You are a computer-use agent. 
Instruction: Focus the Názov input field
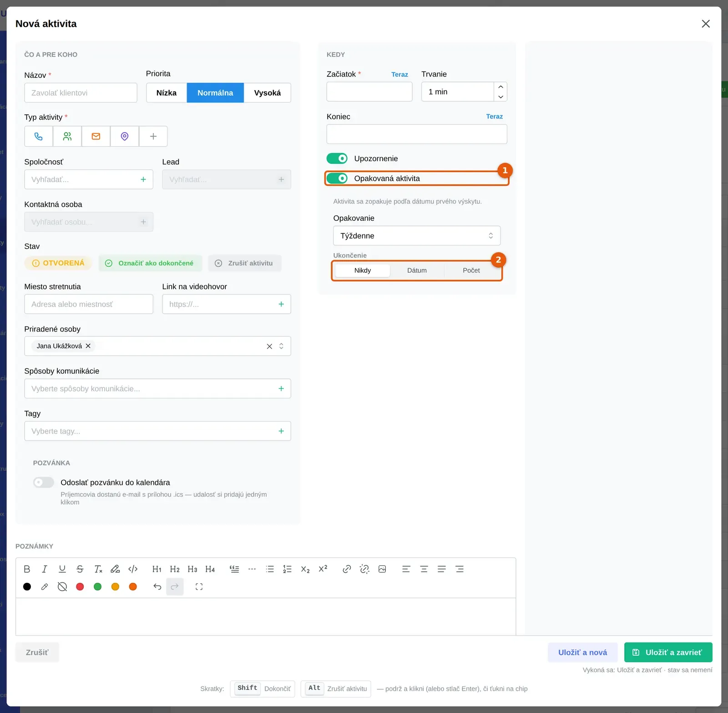coord(81,93)
